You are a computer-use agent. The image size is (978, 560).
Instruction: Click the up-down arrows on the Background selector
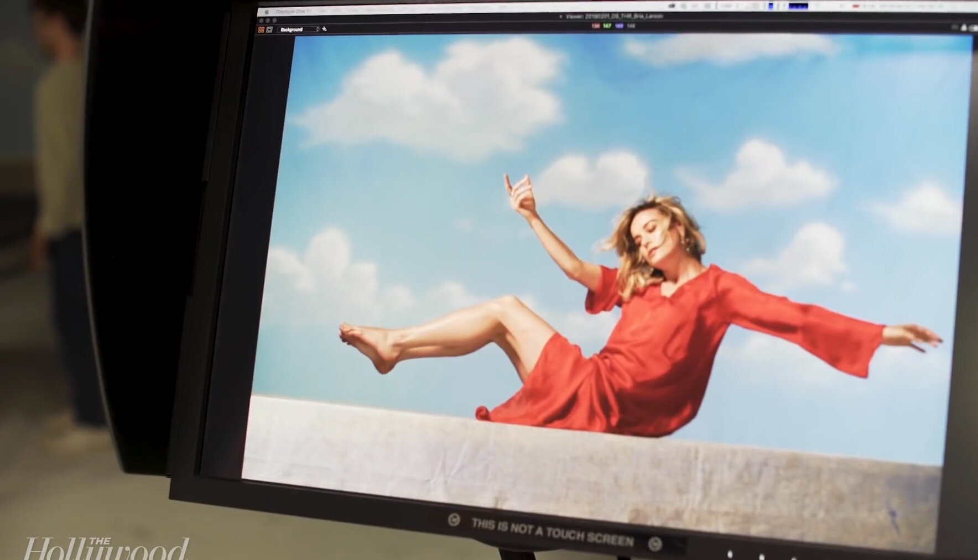pyautogui.click(x=317, y=29)
